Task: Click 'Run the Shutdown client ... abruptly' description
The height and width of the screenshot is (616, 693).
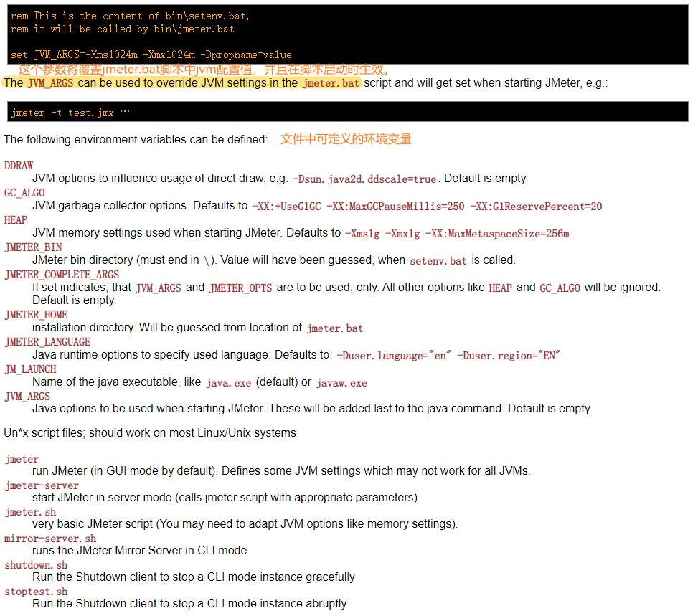Action: click(189, 604)
